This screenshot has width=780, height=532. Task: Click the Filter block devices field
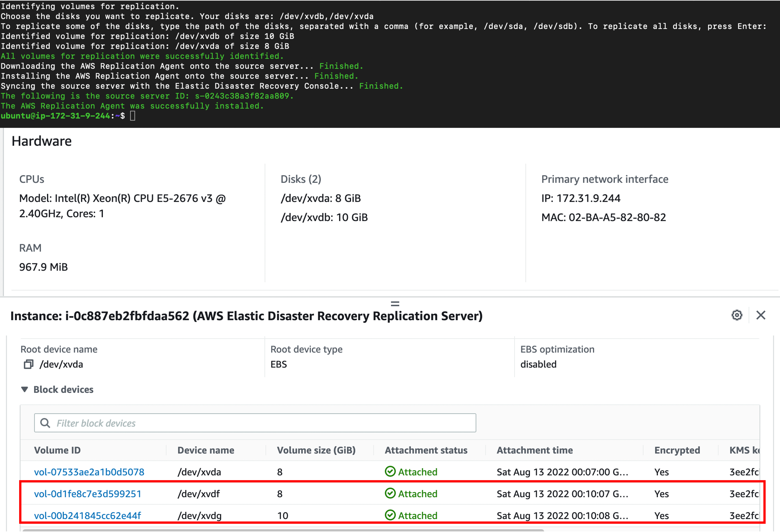[x=255, y=423]
